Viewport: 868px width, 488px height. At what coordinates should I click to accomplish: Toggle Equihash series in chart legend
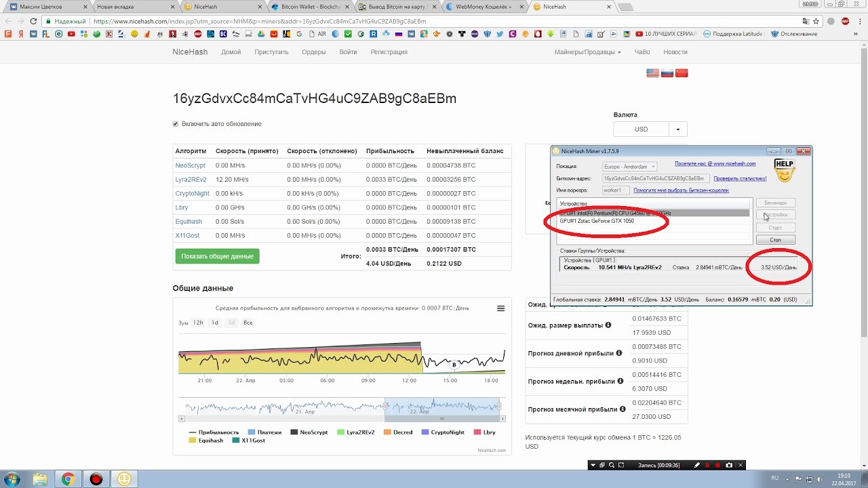tap(205, 441)
